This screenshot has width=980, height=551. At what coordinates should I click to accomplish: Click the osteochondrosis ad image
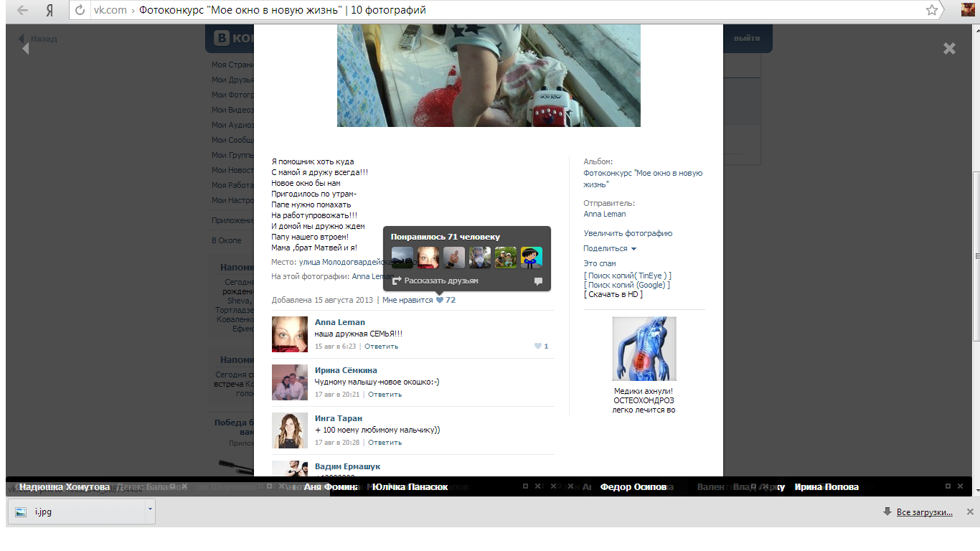(x=644, y=349)
